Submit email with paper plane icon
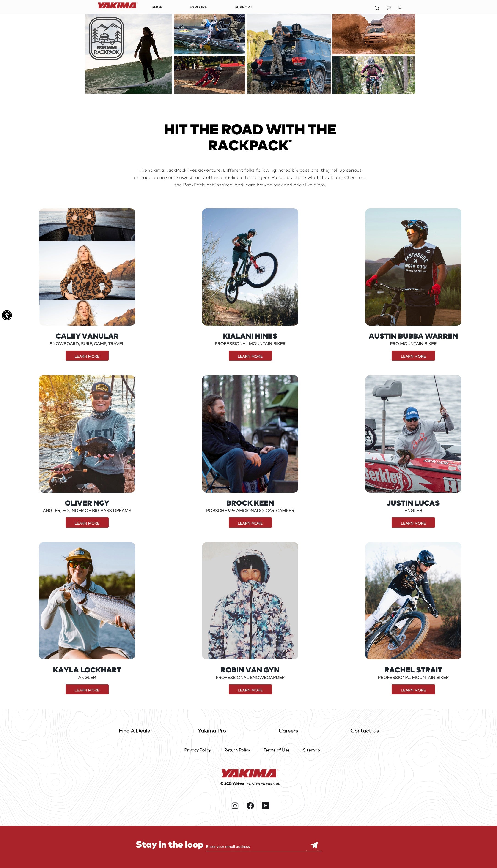Image resolution: width=497 pixels, height=868 pixels. (x=314, y=845)
